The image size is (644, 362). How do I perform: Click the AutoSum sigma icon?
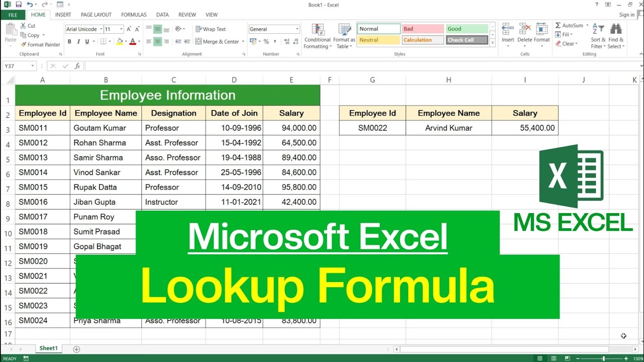click(x=558, y=26)
